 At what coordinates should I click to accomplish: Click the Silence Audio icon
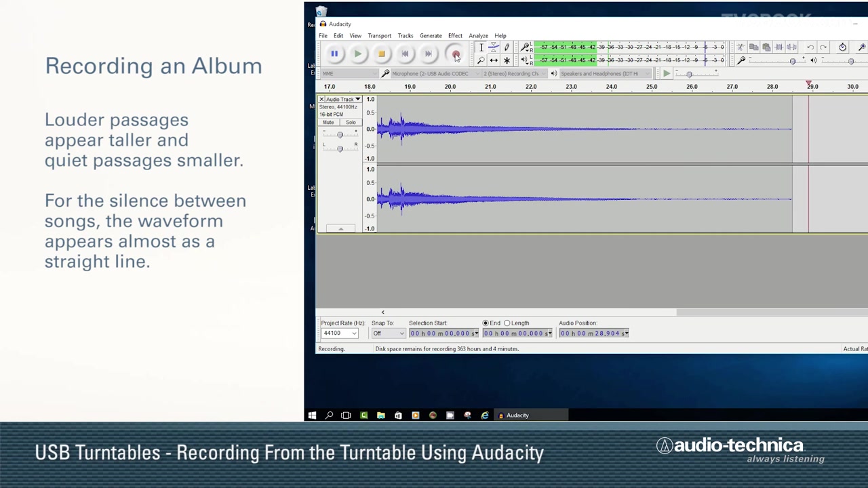[x=792, y=47]
